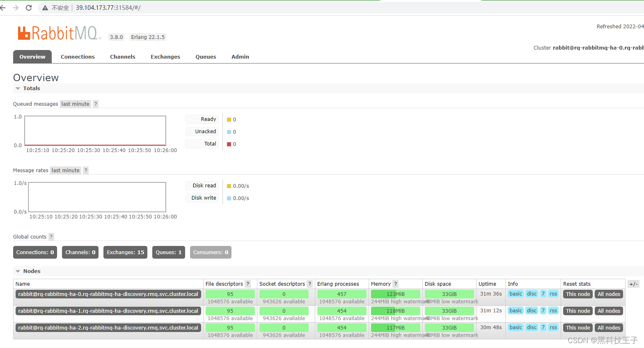Click the insecure-site warning triangle icon

pyautogui.click(x=46, y=8)
